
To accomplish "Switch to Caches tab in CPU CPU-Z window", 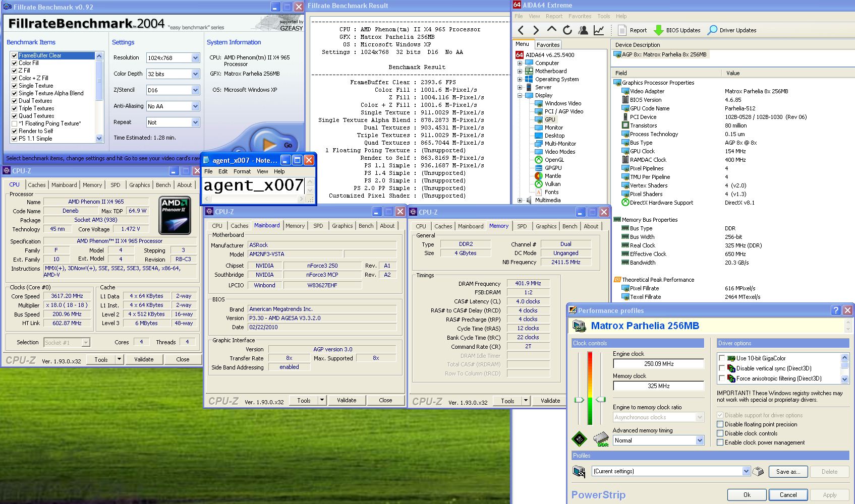I will pyautogui.click(x=37, y=185).
